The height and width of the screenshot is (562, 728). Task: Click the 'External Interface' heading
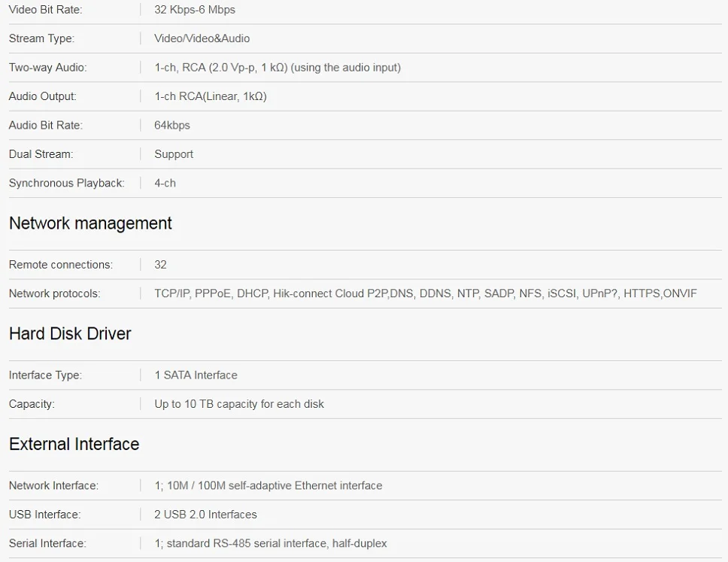coord(74,444)
